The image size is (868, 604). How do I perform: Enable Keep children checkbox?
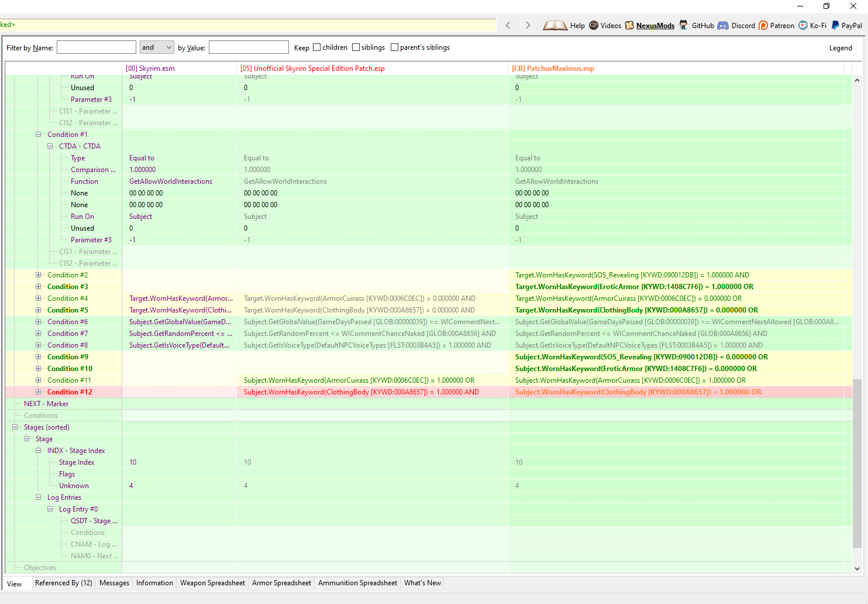316,47
